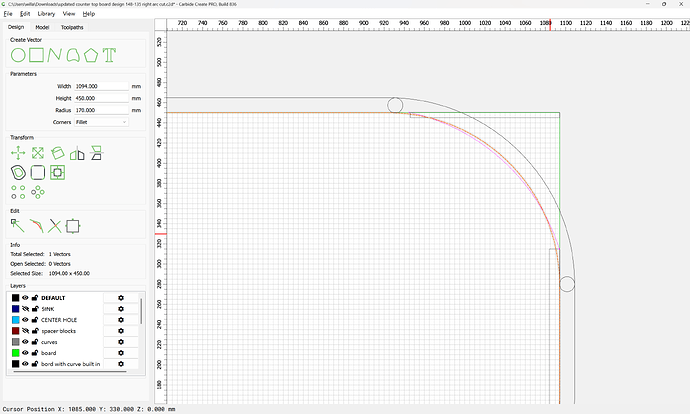Choose the Polygon vector tool
This screenshot has width=690, height=414.
click(x=91, y=54)
